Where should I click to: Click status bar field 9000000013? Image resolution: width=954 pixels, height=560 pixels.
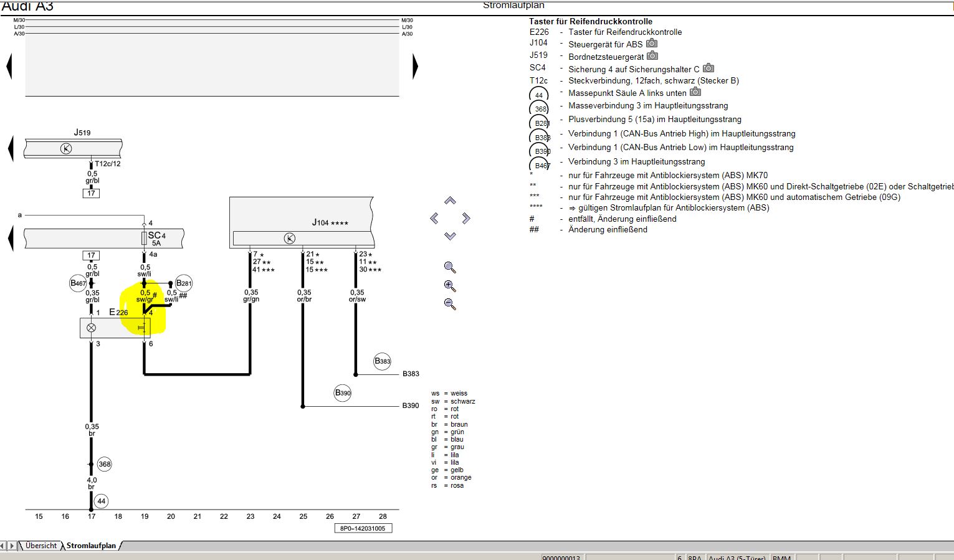pos(561,557)
